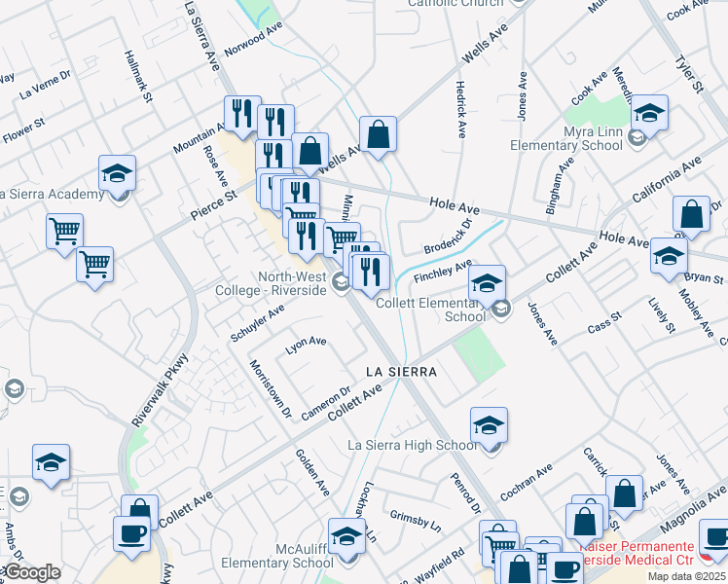
Task: Click the Morristown Dr street label
Action: [x=271, y=388]
